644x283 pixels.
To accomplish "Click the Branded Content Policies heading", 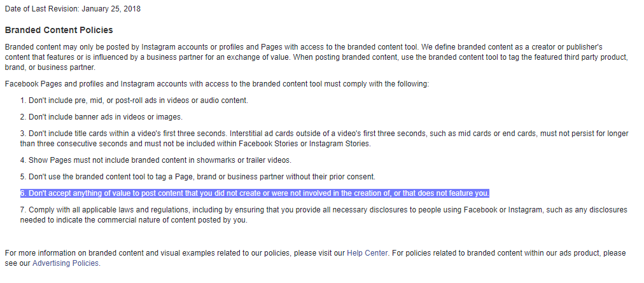I will click(x=59, y=30).
